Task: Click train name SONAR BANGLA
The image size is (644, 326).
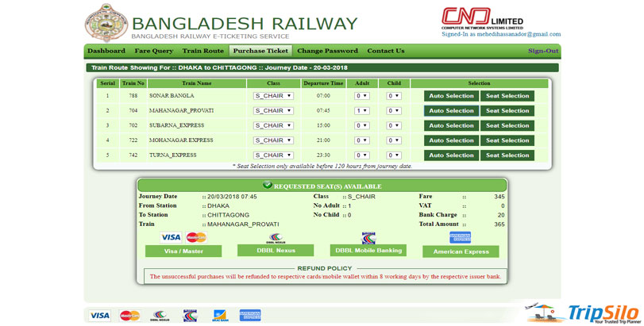Action: 172,95
